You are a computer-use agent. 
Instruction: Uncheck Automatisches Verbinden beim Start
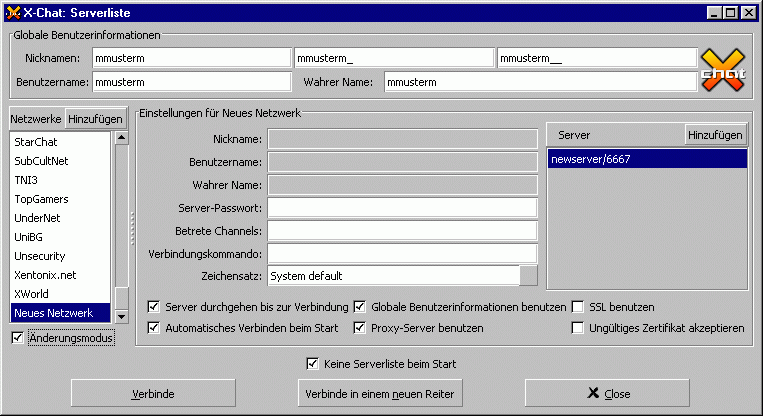(153, 327)
